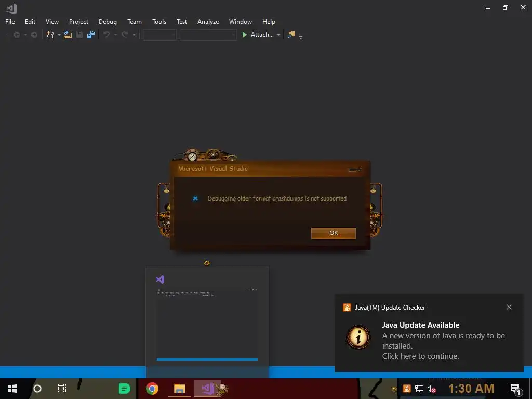Open the Solution Platforms combo box
The width and height of the screenshot is (532, 399).
(208, 35)
